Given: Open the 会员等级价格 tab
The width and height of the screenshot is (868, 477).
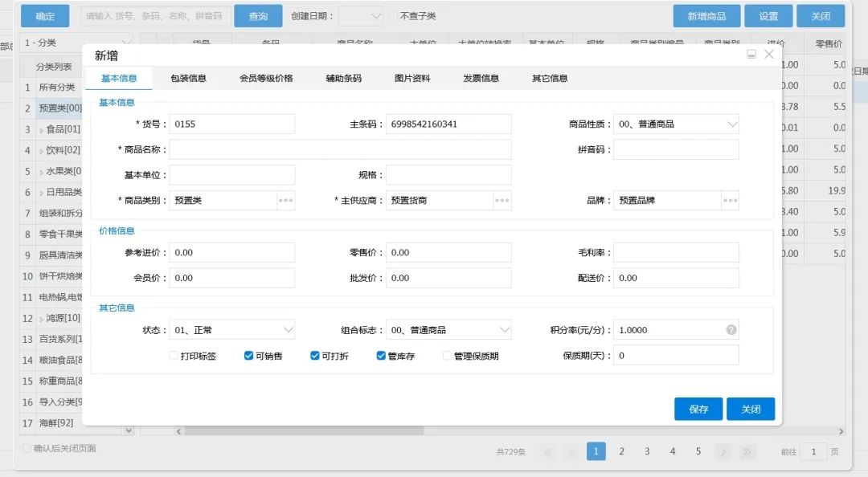Looking at the screenshot, I should (266, 78).
